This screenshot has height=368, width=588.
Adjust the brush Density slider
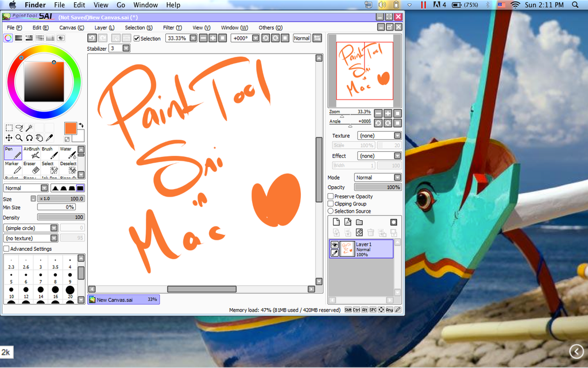pyautogui.click(x=61, y=217)
